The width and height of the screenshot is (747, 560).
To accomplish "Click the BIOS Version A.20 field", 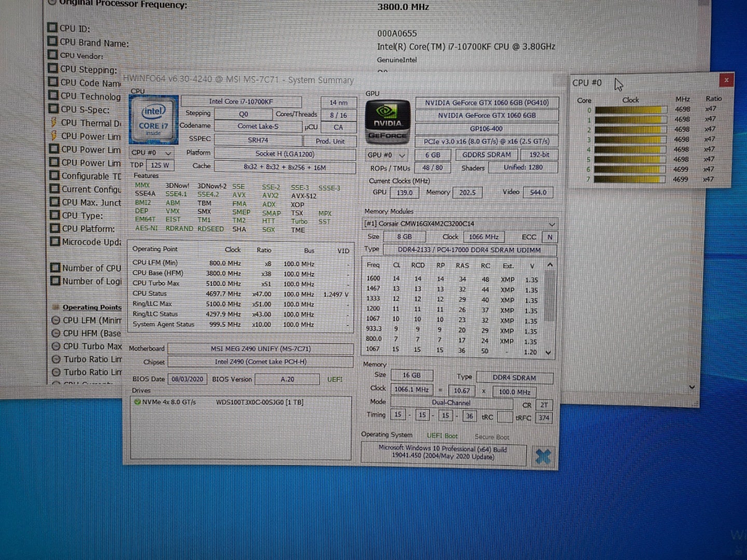I will click(x=287, y=380).
